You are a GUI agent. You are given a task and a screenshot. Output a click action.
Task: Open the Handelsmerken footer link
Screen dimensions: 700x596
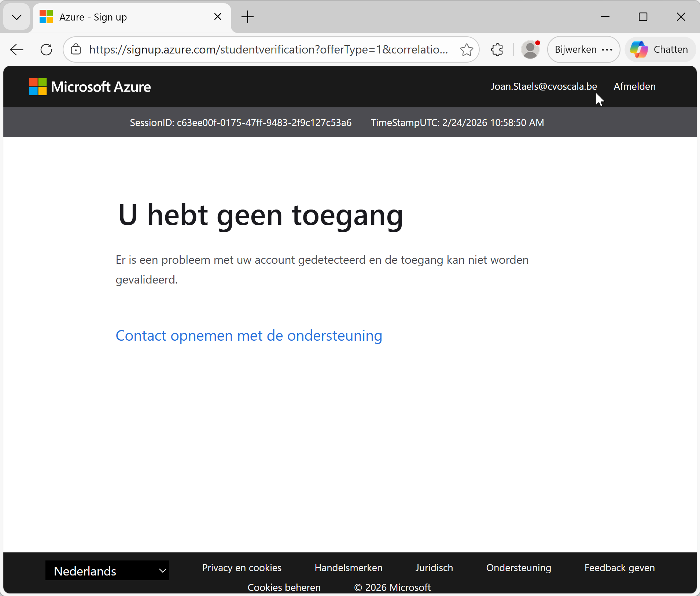coord(349,568)
